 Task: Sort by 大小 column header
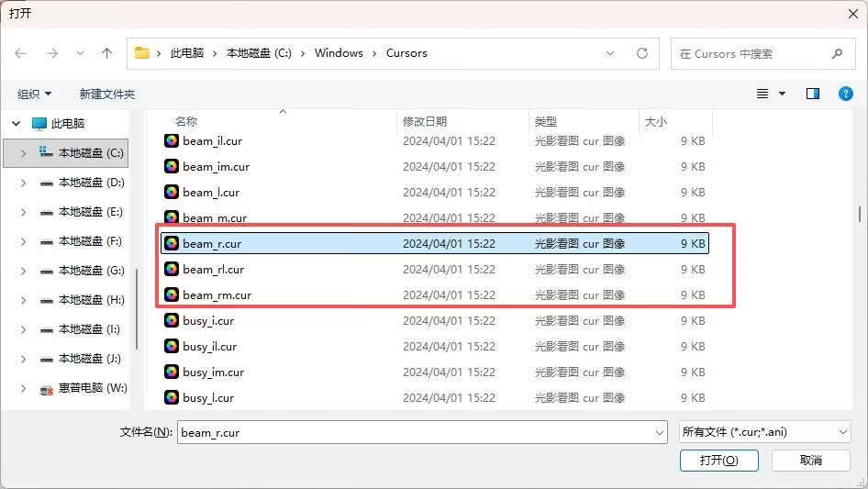(x=656, y=121)
